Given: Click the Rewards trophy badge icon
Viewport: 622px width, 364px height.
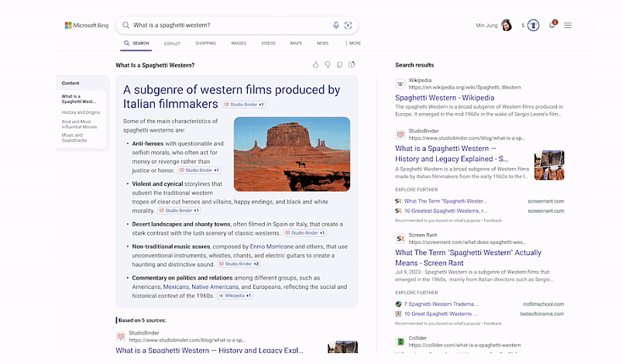Looking at the screenshot, I should pyautogui.click(x=534, y=26).
